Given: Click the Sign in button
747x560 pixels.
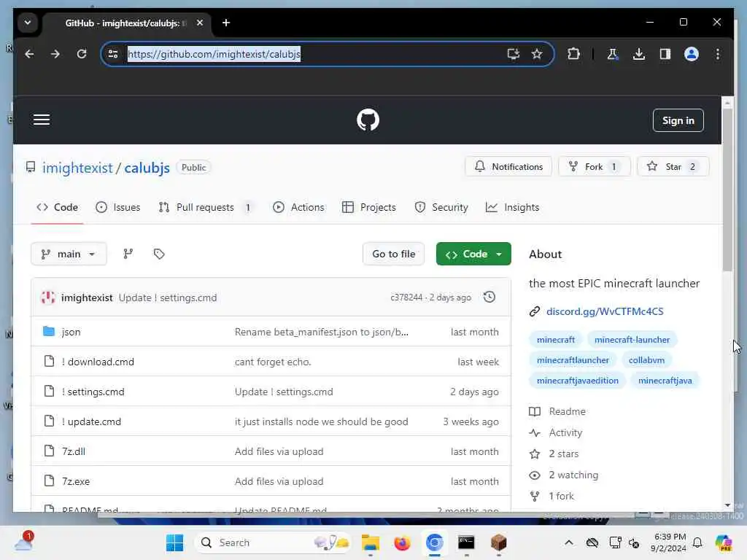Looking at the screenshot, I should pyautogui.click(x=678, y=120).
